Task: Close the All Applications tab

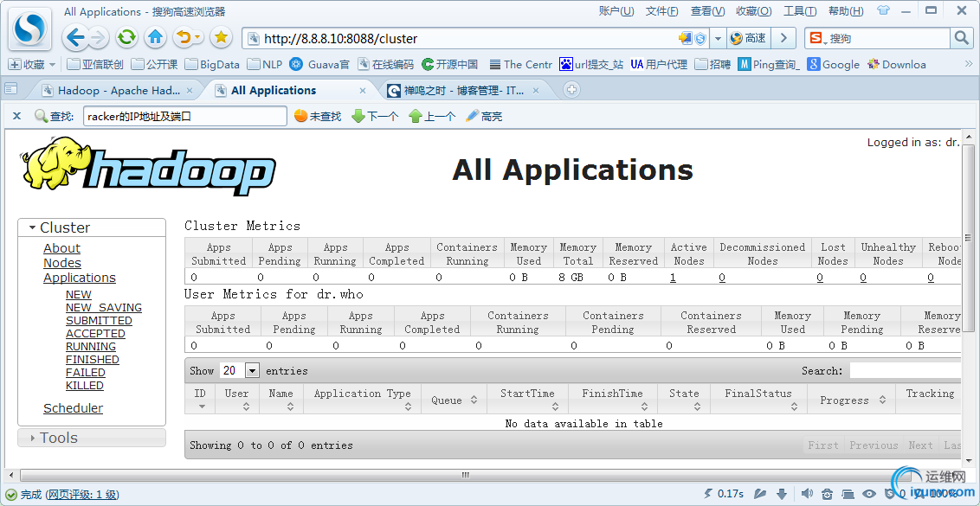Action: pos(363,91)
